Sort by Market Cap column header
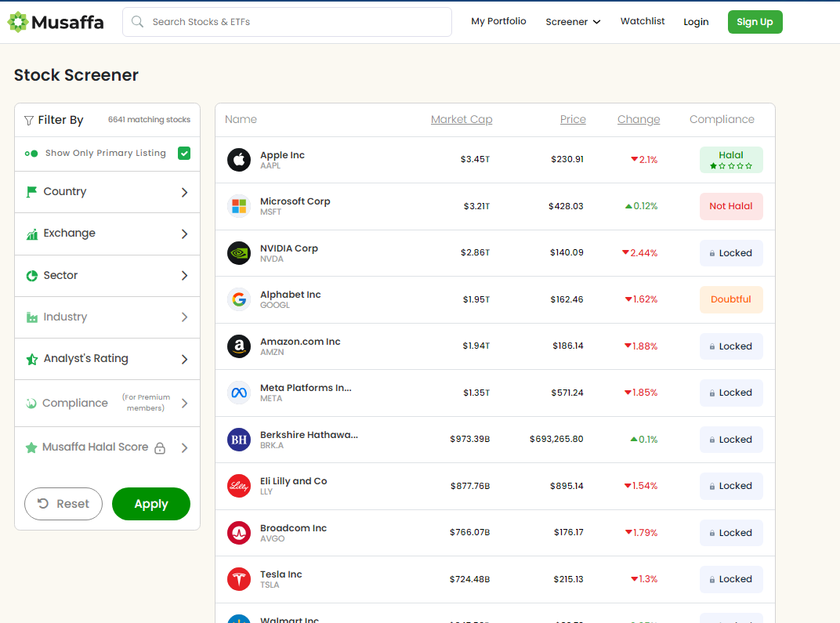The height and width of the screenshot is (623, 840). [462, 119]
